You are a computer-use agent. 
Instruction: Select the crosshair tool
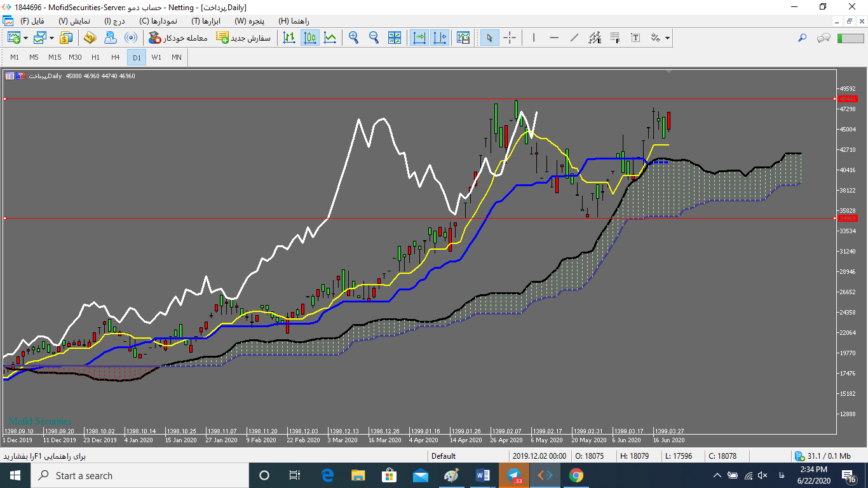(510, 37)
